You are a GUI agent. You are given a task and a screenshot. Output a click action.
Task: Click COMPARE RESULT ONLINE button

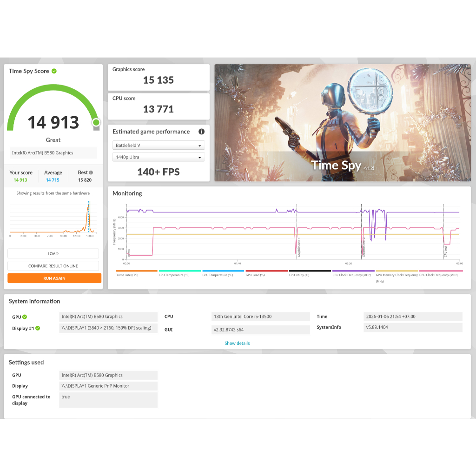(53, 266)
